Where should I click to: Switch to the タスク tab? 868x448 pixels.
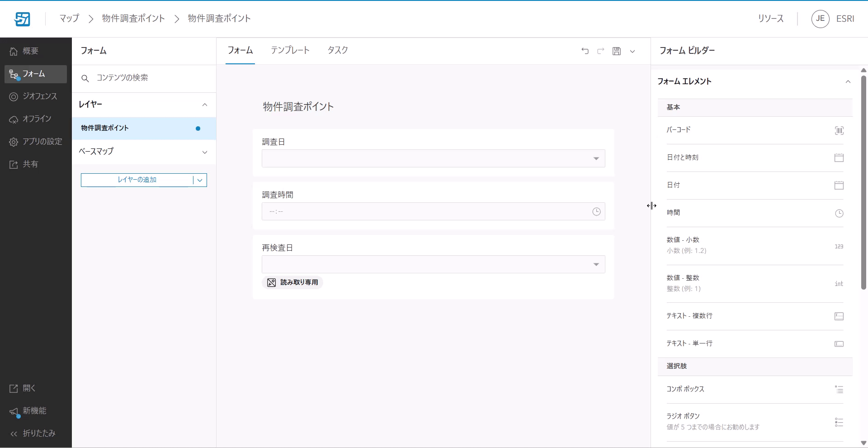(x=337, y=50)
